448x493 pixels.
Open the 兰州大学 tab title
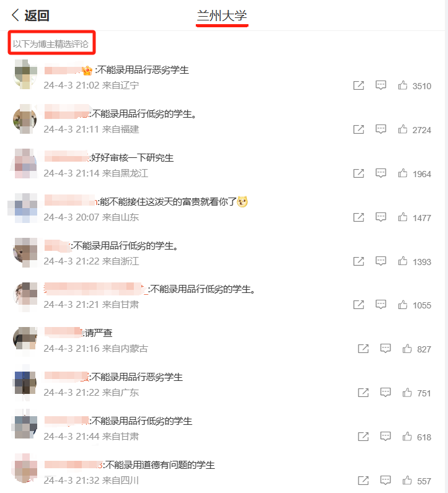click(222, 15)
